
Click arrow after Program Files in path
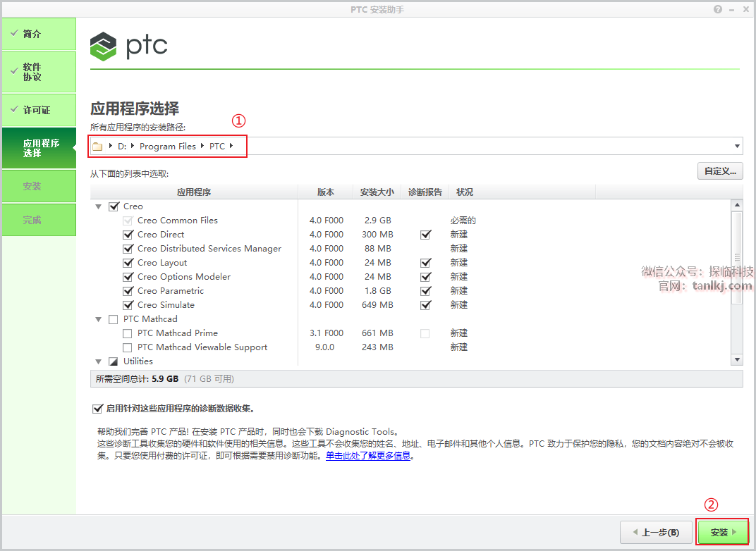[x=202, y=147]
